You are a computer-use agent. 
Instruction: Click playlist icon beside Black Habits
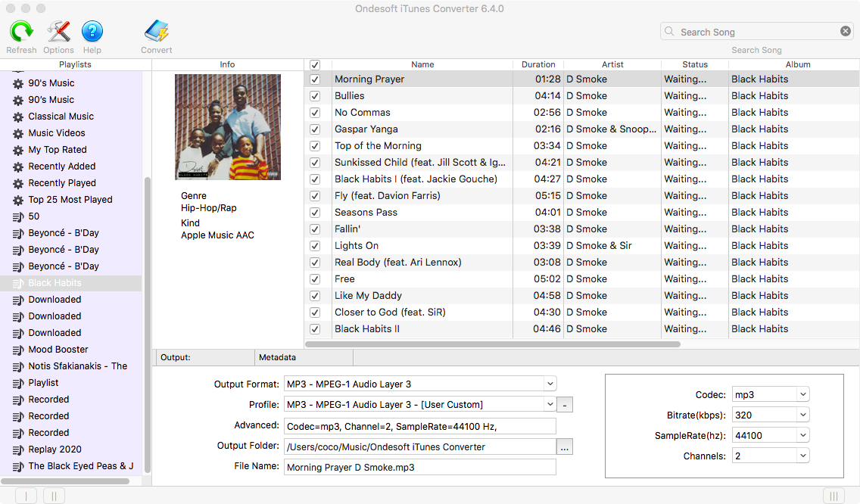pyautogui.click(x=18, y=283)
